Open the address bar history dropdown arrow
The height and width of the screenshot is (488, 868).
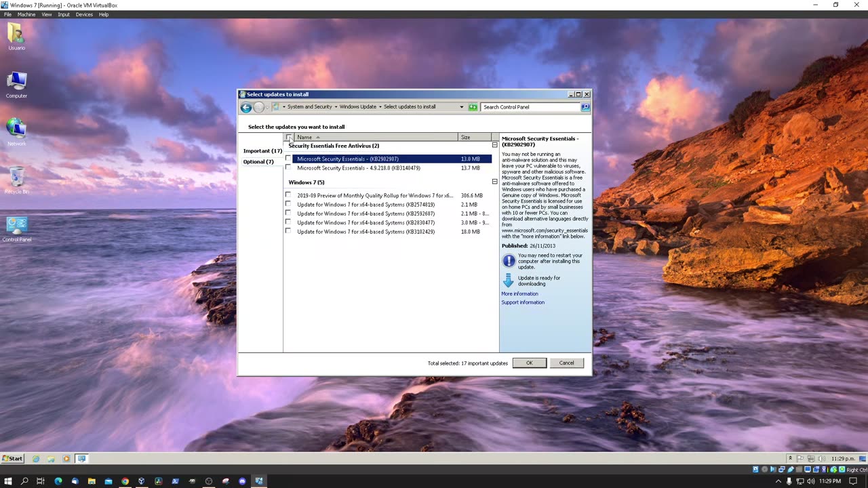462,107
